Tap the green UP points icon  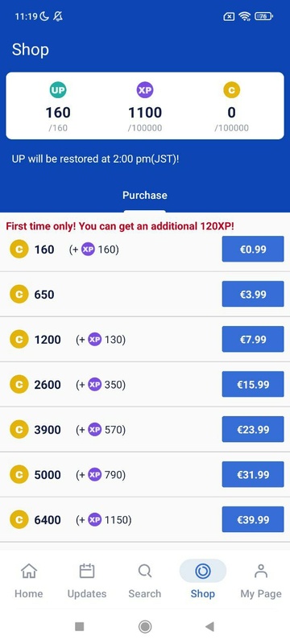click(58, 90)
